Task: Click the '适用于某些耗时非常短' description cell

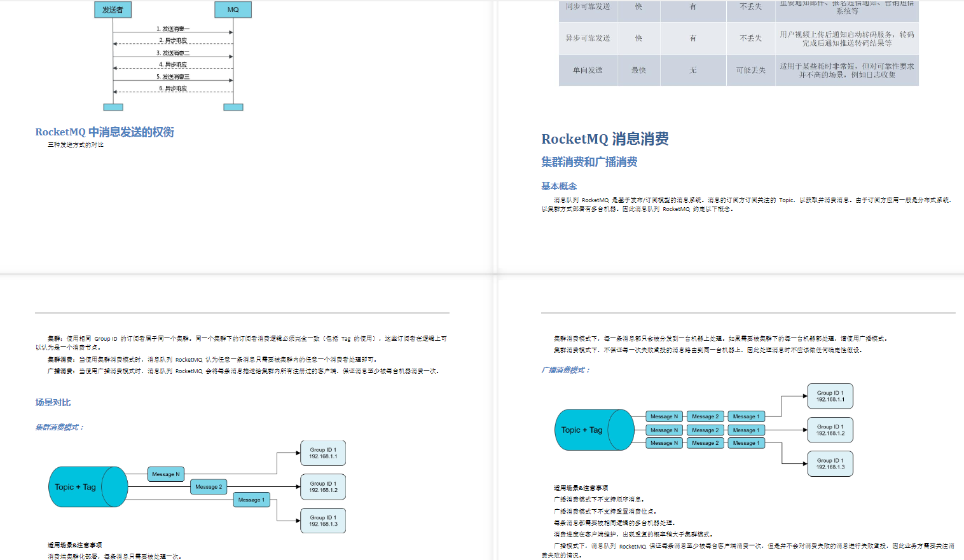Action: 847,70
